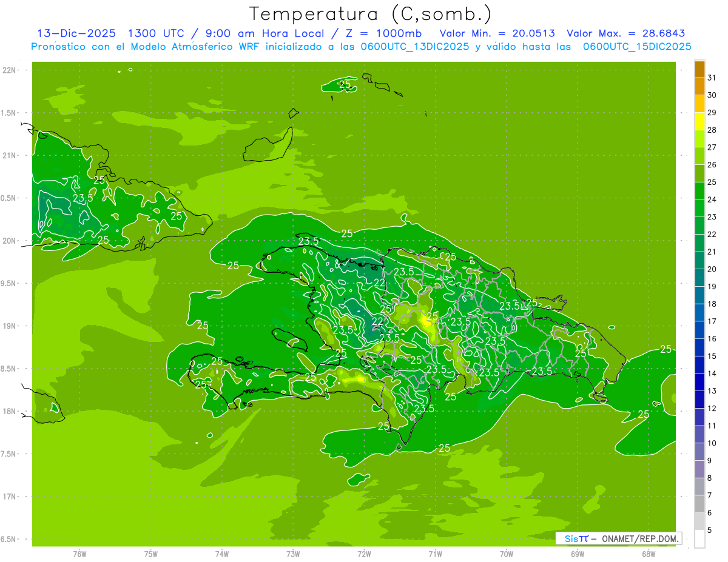This screenshot has height=562, width=728.
Task: Click the '68W' longitude axis label
Action: (x=649, y=554)
